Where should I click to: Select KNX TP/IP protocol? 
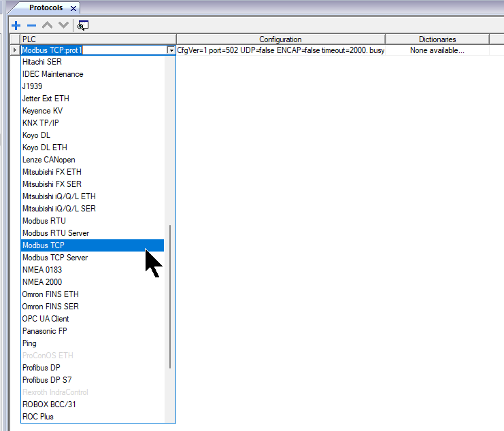point(93,122)
